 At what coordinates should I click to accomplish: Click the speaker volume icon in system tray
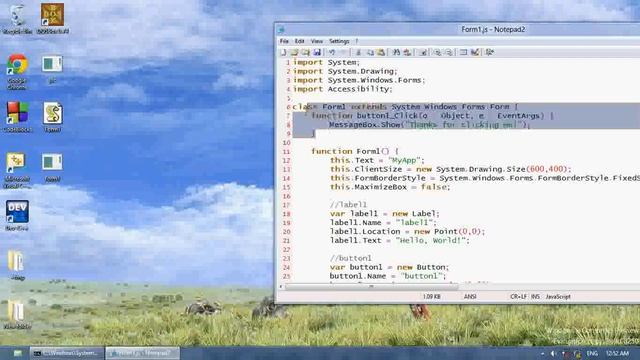(553, 353)
